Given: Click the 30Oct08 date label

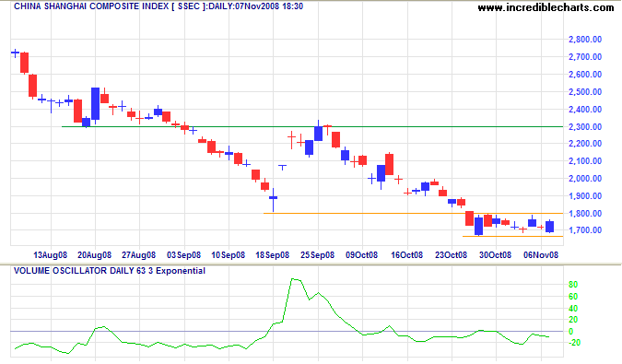Looking at the screenshot, I should pyautogui.click(x=496, y=255).
